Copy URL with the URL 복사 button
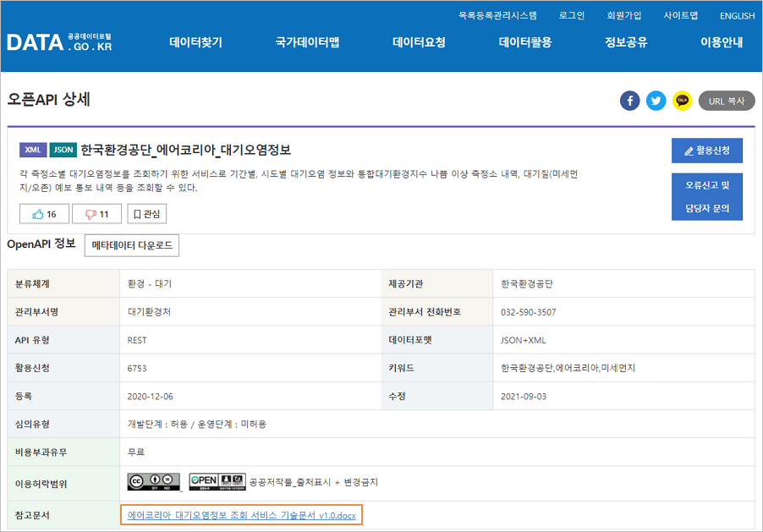763x532 pixels. [x=727, y=101]
